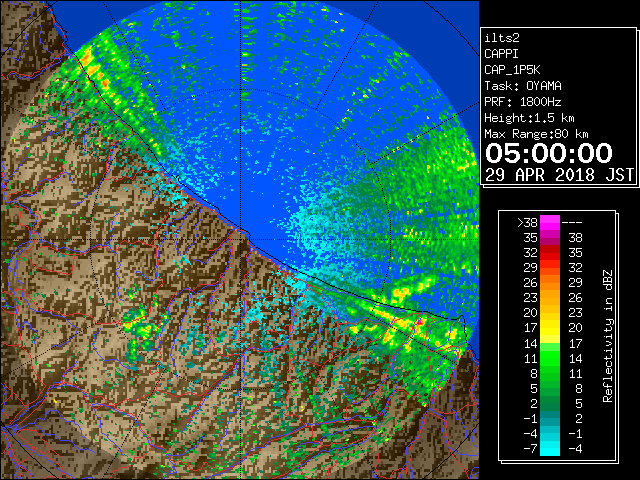Click the >38 legend label
This screenshot has height=480, width=640.
527,223
